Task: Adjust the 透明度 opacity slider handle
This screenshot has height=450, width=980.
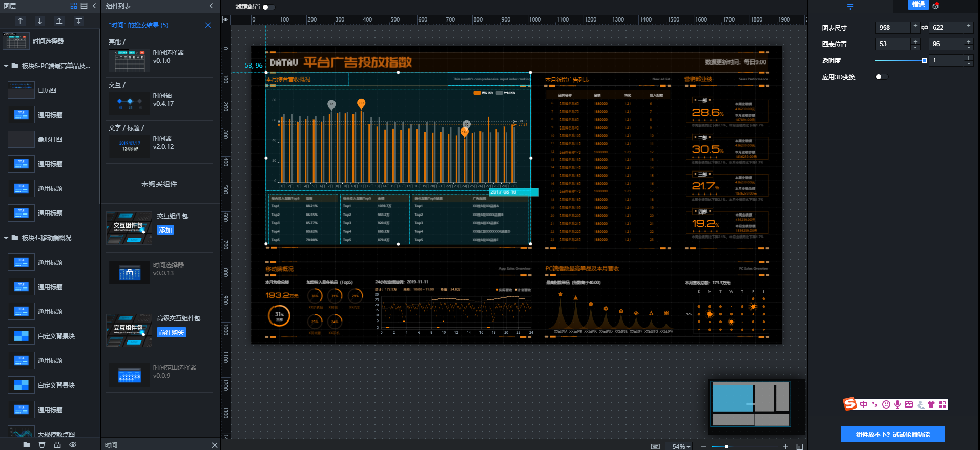Action: [x=925, y=60]
